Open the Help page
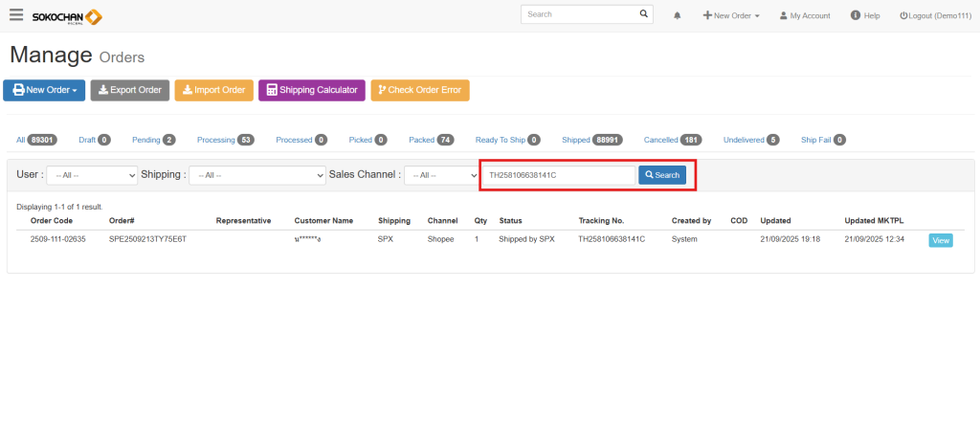Screen dimensions: 980x443 coord(864,16)
